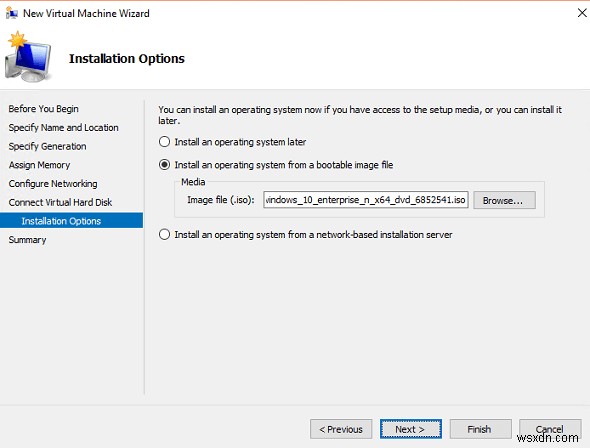
Task: Open the Before You Begin step
Action: coord(43,109)
